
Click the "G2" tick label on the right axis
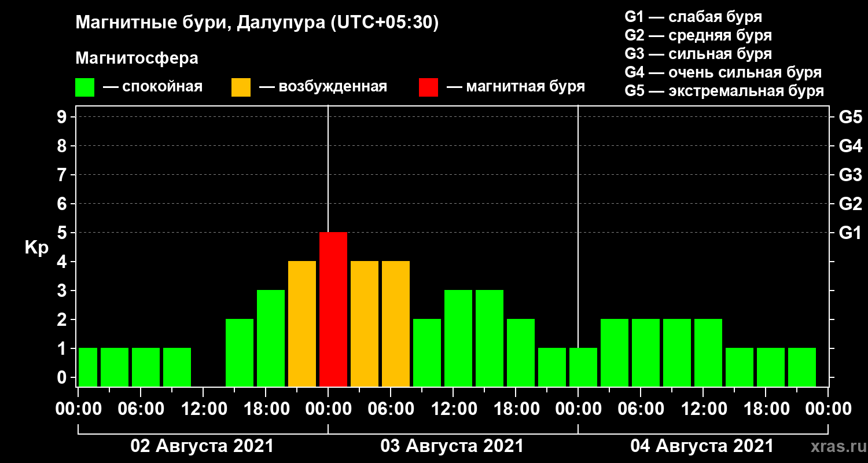(x=850, y=204)
